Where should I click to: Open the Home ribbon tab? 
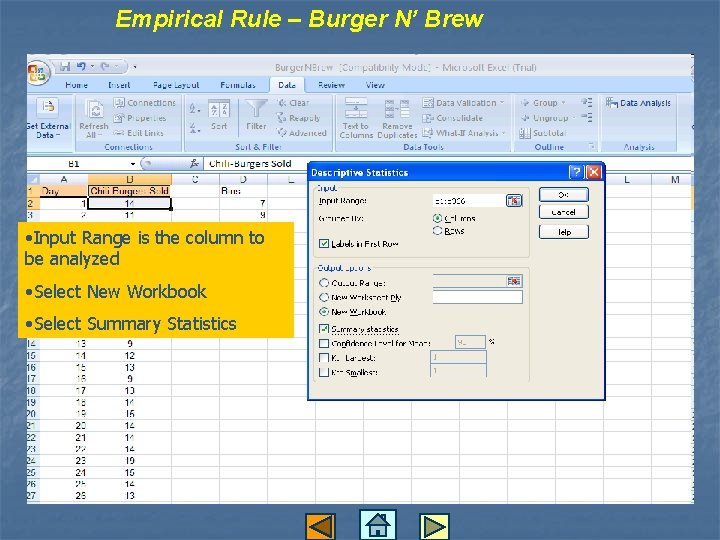[76, 85]
